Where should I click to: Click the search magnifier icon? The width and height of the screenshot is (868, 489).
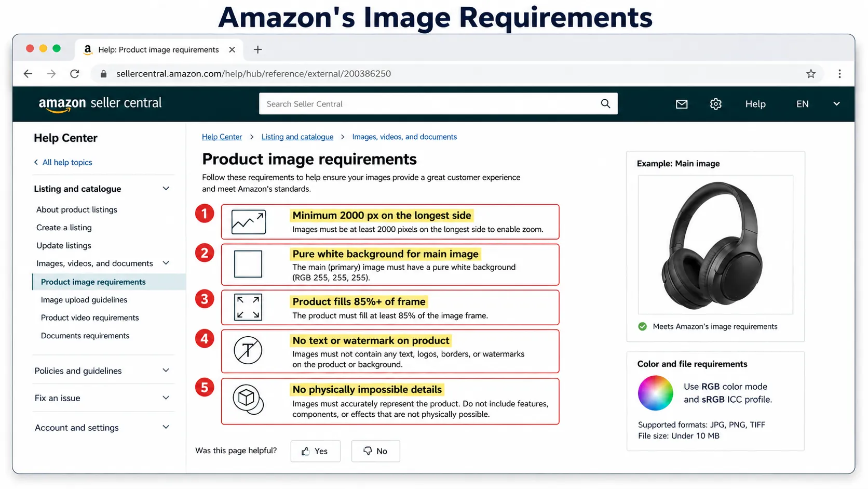pyautogui.click(x=605, y=103)
